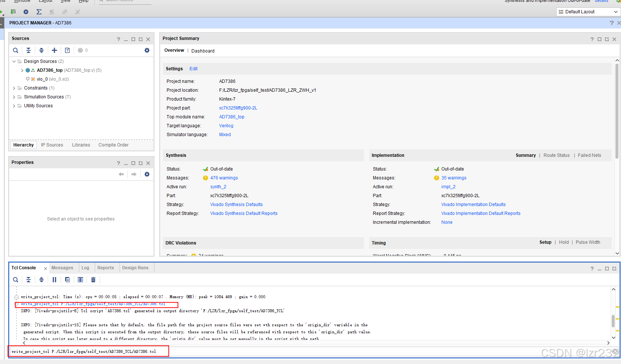
Task: Float the Project Summary panel
Action: click(x=607, y=39)
